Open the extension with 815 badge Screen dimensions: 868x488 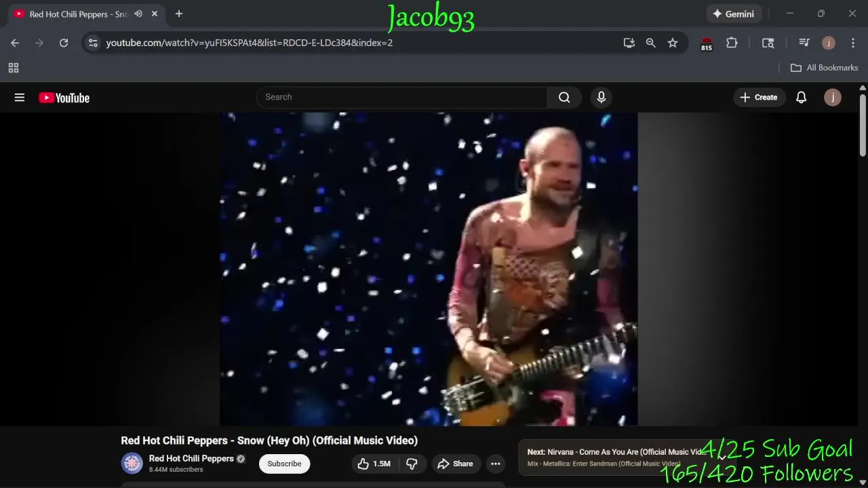point(707,44)
